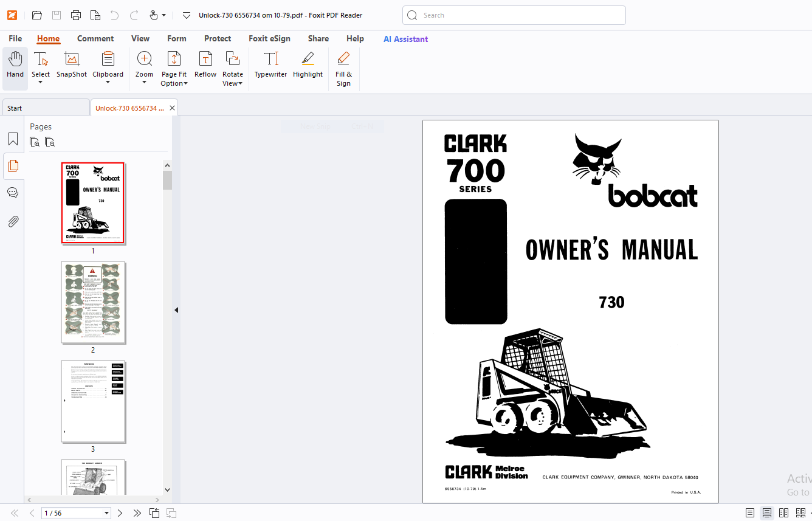Open the Attachments paperclip panel
812x521 pixels.
(13, 221)
